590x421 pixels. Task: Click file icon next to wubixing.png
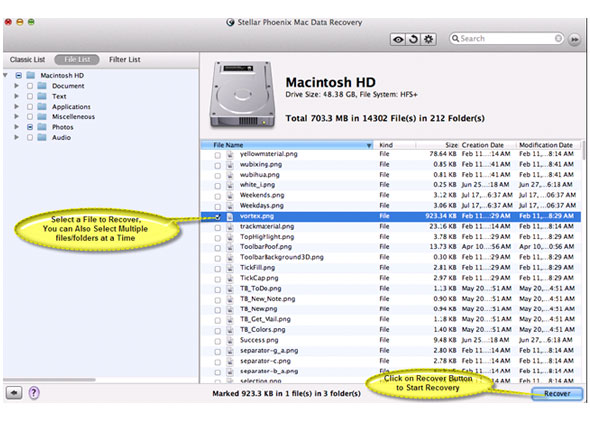(230, 165)
